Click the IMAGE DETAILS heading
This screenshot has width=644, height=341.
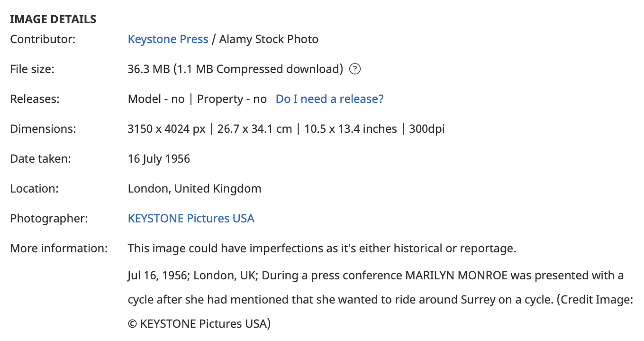tap(53, 19)
